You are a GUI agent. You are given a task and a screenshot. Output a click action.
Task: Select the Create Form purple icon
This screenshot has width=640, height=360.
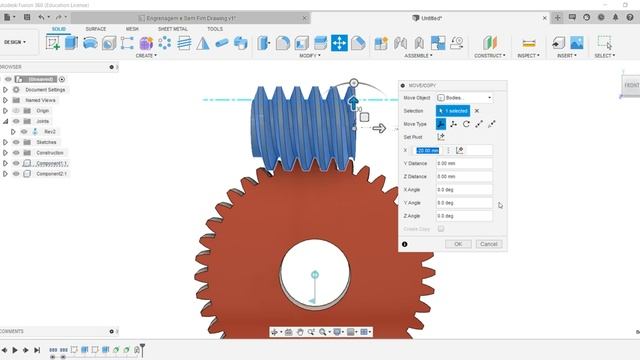pos(146,43)
